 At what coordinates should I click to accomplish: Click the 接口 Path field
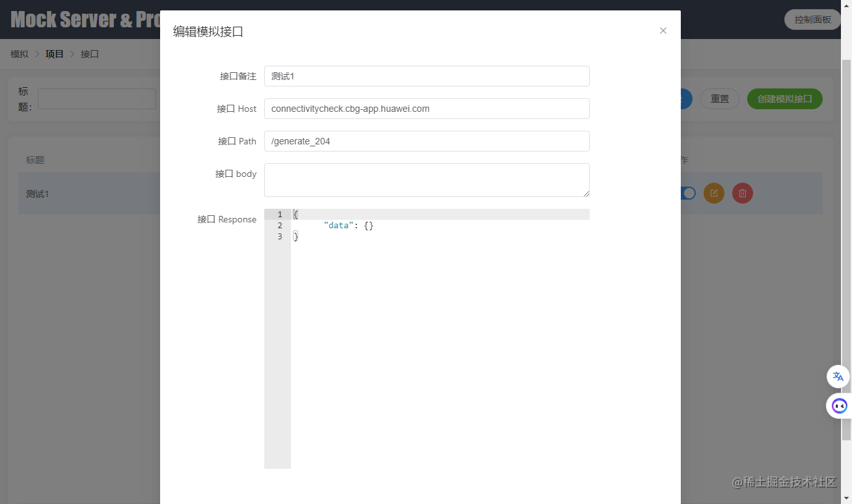426,141
